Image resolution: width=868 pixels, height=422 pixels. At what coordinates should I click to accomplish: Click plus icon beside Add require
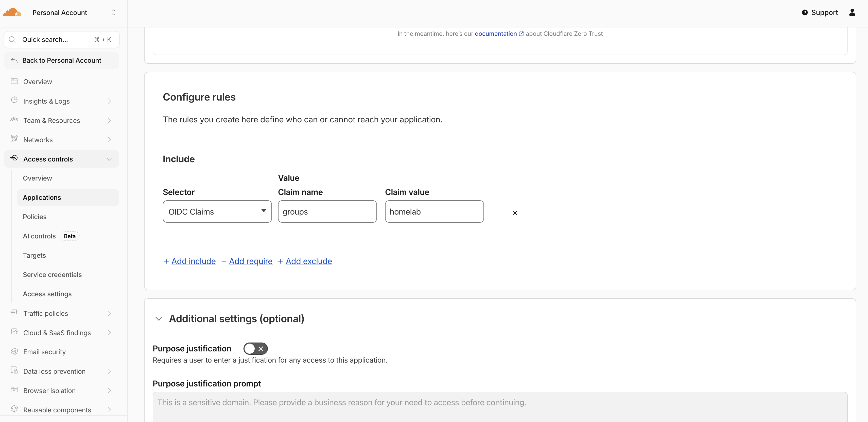(x=224, y=261)
